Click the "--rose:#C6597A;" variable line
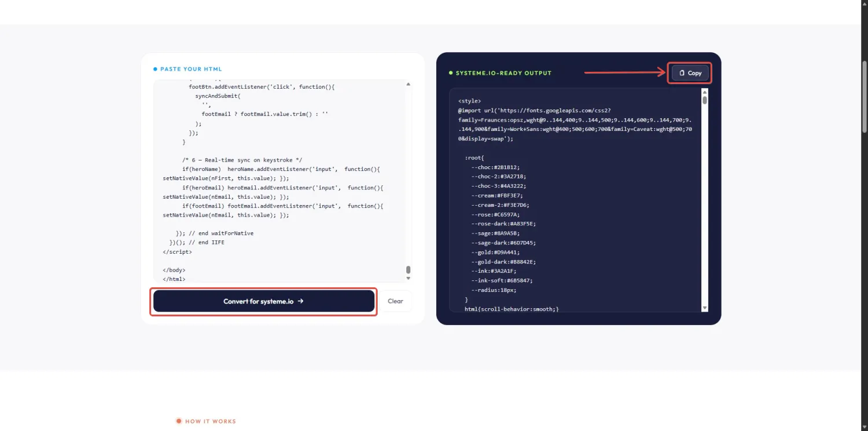Image resolution: width=868 pixels, height=431 pixels. (x=495, y=214)
